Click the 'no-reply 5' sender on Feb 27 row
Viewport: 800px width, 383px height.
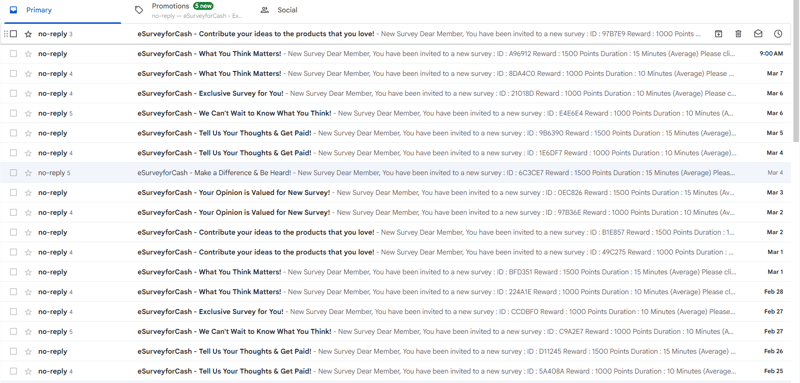[x=55, y=331]
